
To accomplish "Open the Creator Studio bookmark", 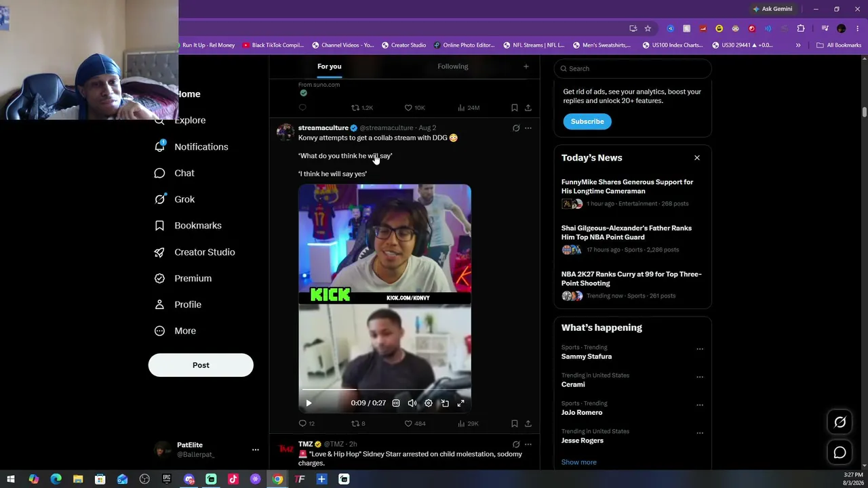I will pos(403,45).
